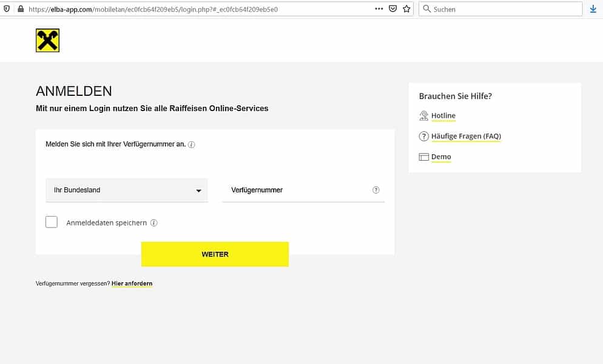Click 'Mit nur einem Login' subtitle text

(x=152, y=109)
